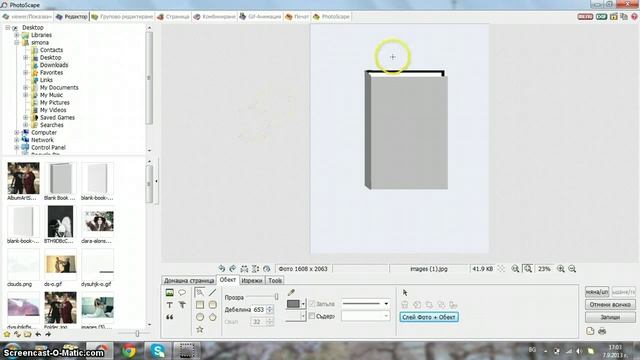Toggle the Запълв fill checkbox
The height and width of the screenshot is (360, 640).
[312, 304]
